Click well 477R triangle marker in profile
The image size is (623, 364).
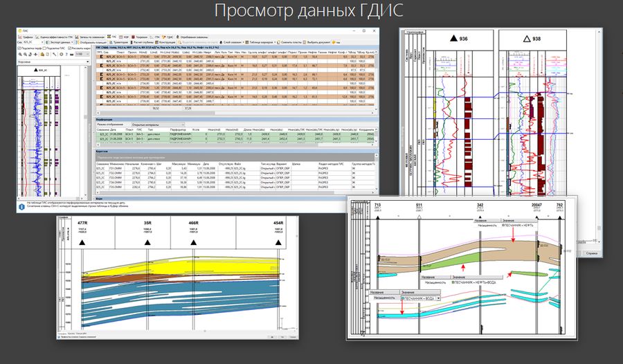[82, 242]
